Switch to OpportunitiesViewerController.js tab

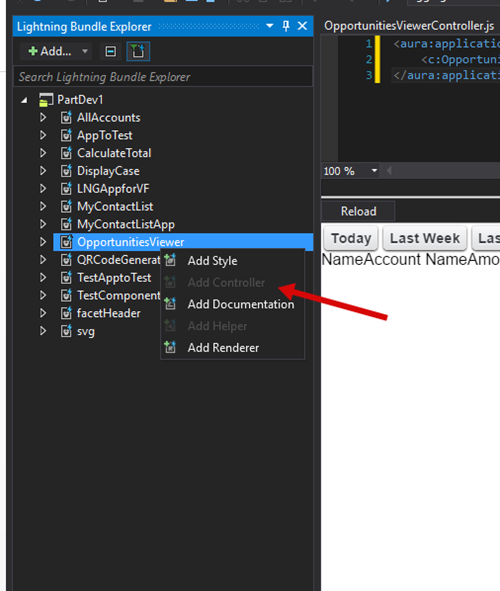(409, 26)
